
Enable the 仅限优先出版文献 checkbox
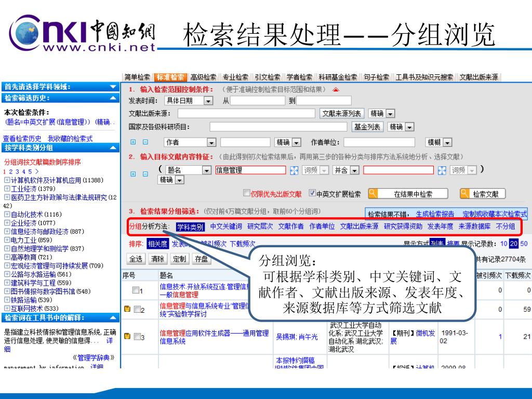tap(247, 194)
